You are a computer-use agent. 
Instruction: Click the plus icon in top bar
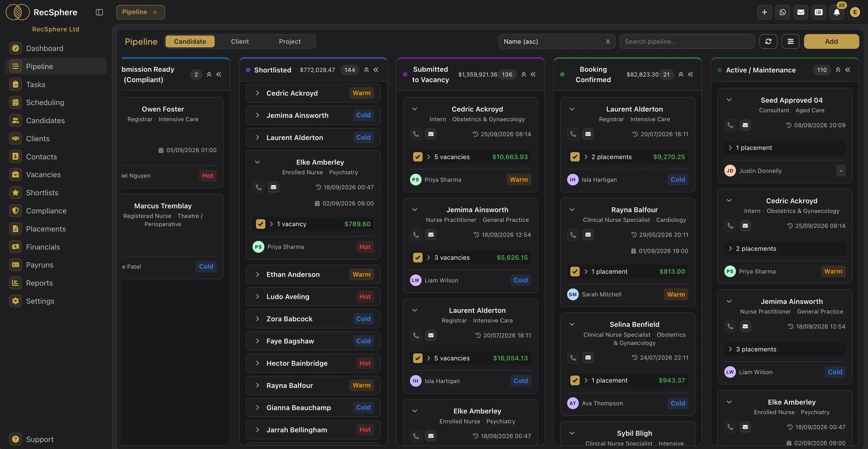point(765,12)
